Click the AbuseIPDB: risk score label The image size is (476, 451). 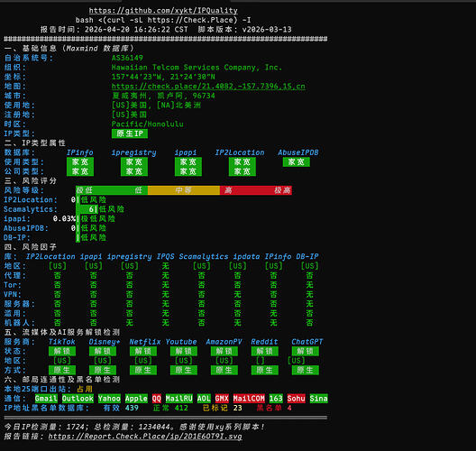(x=26, y=228)
